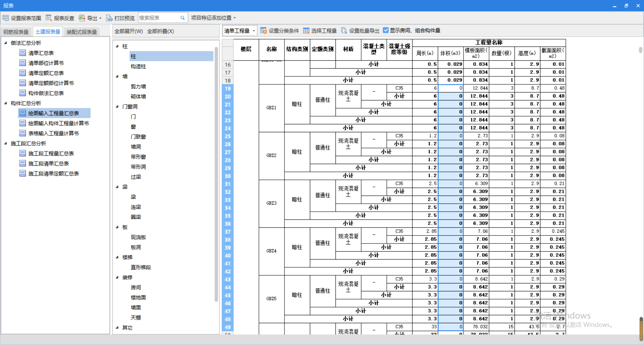Toggle 显示房间、组合构件量 checkbox
Image resolution: width=644 pixels, height=345 pixels.
click(386, 30)
